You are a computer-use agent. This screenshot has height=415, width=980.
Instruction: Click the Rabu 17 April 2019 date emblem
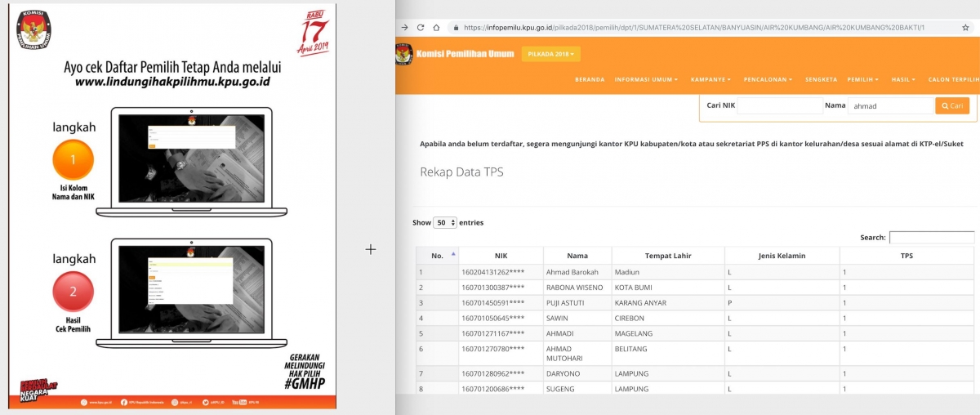[315, 32]
